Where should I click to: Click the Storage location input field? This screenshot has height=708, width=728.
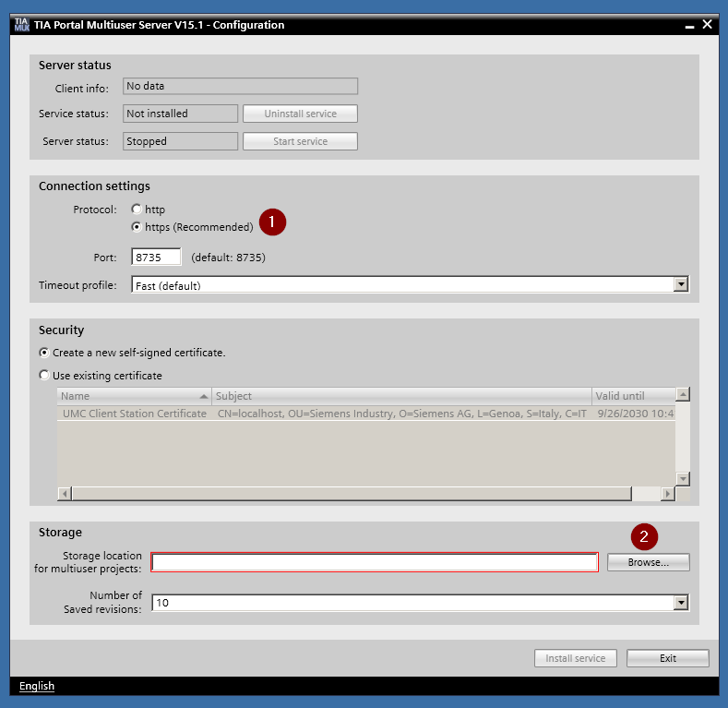point(375,562)
